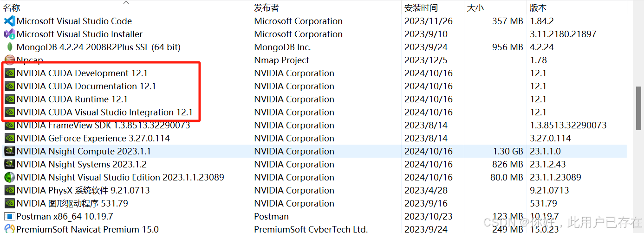Click publisher cell MongoDB Inc.
This screenshot has width=644, height=233.
[282, 47]
